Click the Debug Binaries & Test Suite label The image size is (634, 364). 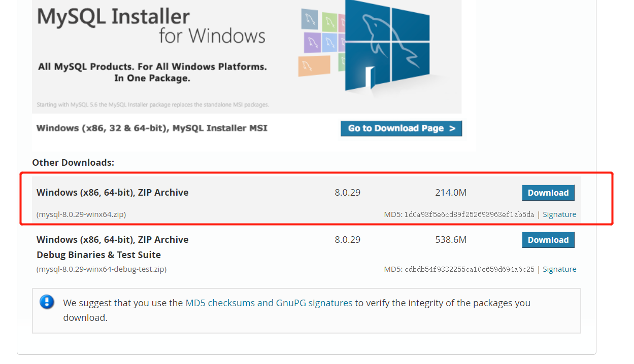click(98, 255)
